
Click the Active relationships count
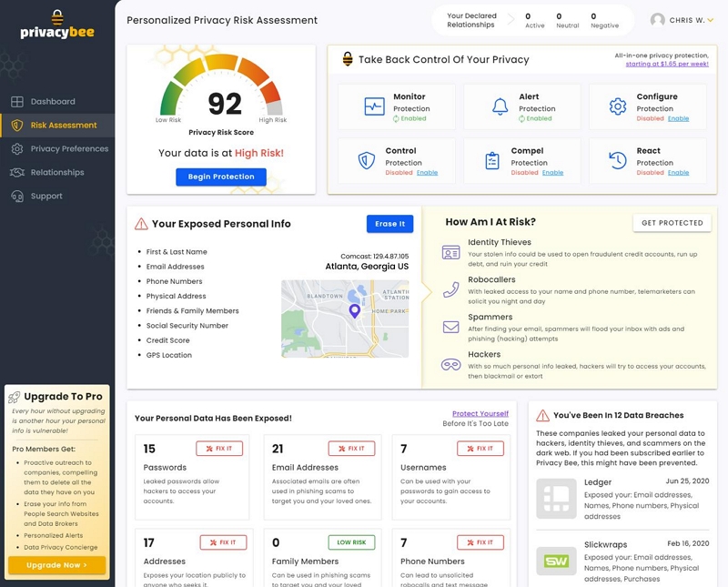click(x=534, y=20)
